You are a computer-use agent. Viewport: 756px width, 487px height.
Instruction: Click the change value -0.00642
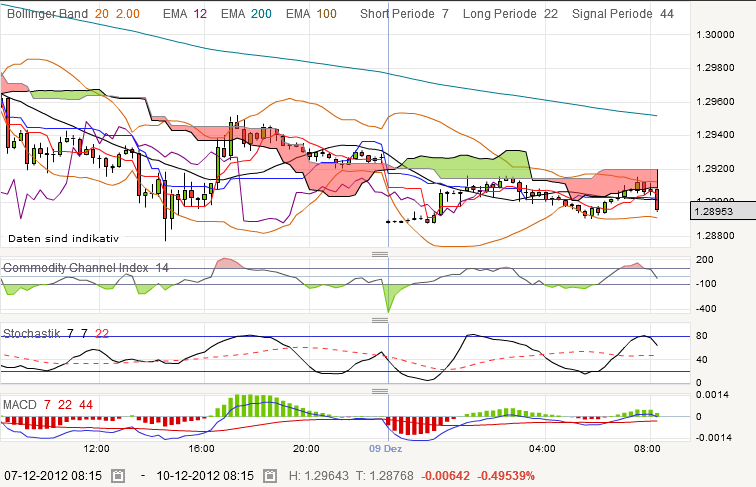pos(446,476)
